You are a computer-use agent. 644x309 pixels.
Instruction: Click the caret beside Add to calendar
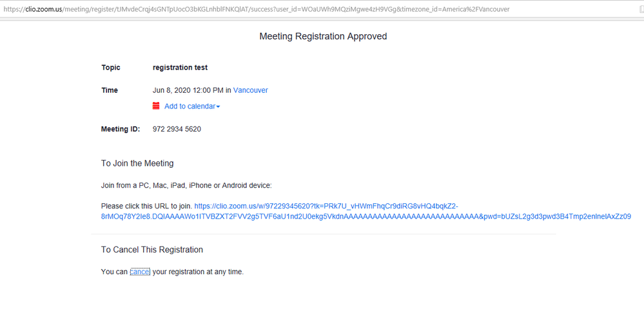click(x=218, y=107)
